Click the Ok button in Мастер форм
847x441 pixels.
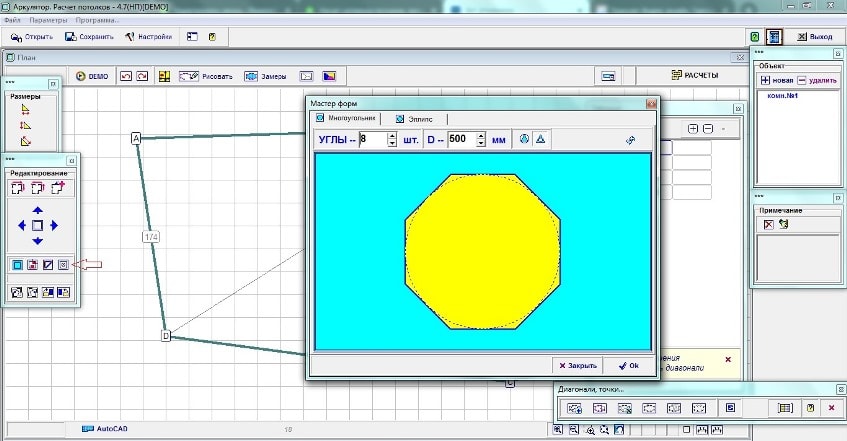(629, 366)
